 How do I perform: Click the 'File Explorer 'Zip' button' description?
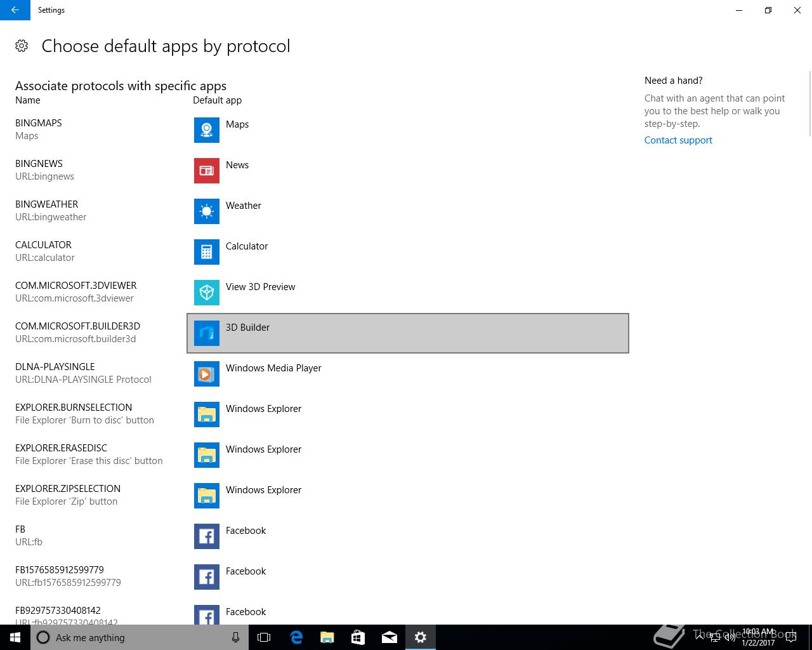67,501
